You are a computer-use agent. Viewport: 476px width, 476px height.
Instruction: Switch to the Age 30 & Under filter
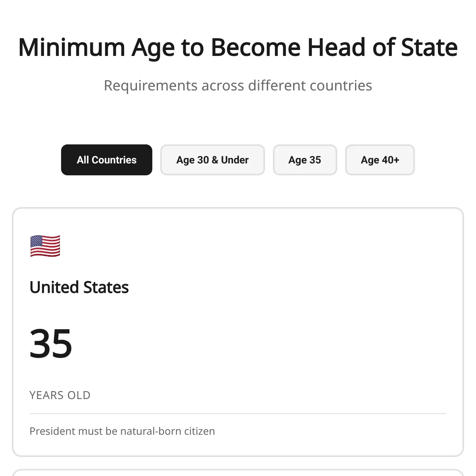tap(213, 160)
